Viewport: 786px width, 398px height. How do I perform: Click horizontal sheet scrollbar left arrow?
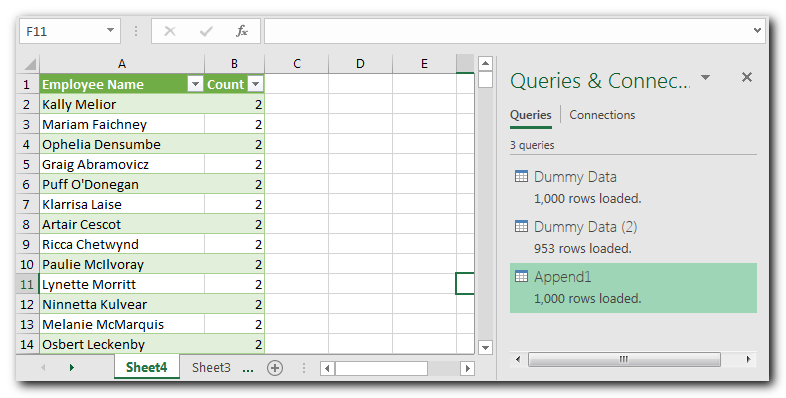click(x=327, y=368)
